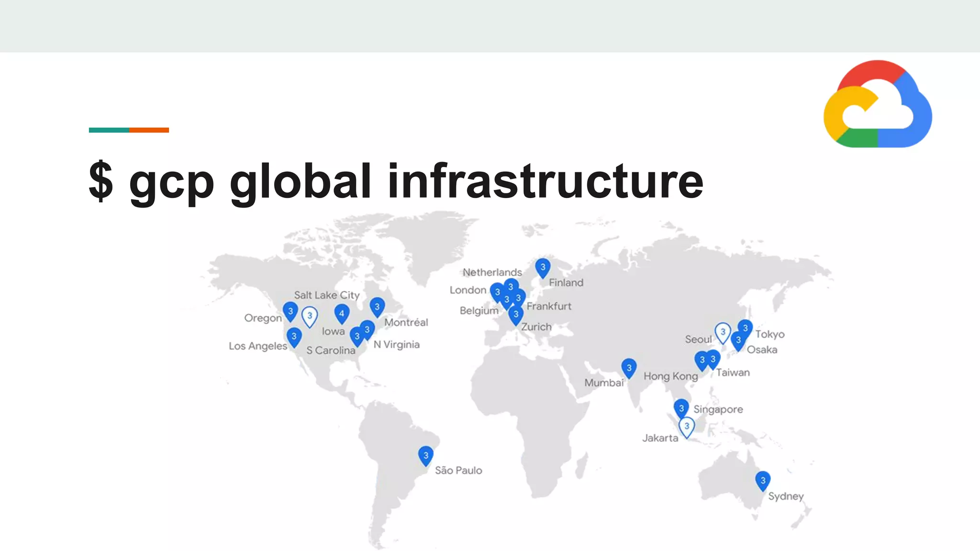Image resolution: width=980 pixels, height=551 pixels.
Task: Click the 'Oregon' label
Action: pyautogui.click(x=263, y=319)
